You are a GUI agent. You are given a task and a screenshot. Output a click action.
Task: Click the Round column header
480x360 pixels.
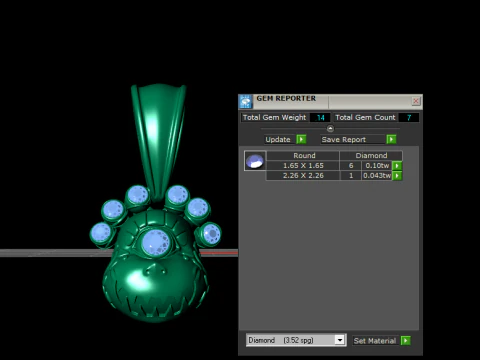point(303,156)
